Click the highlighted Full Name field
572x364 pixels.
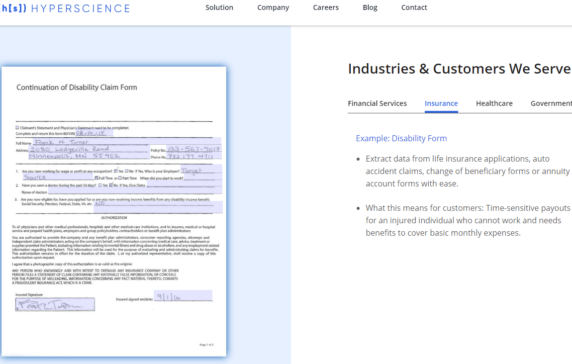(127, 142)
